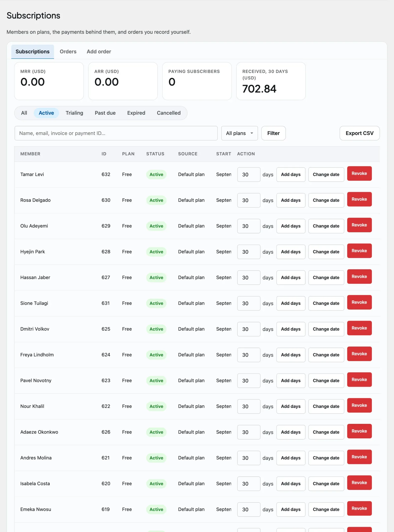
Task: Add days for Dmitri Volkov
Action: pyautogui.click(x=291, y=329)
